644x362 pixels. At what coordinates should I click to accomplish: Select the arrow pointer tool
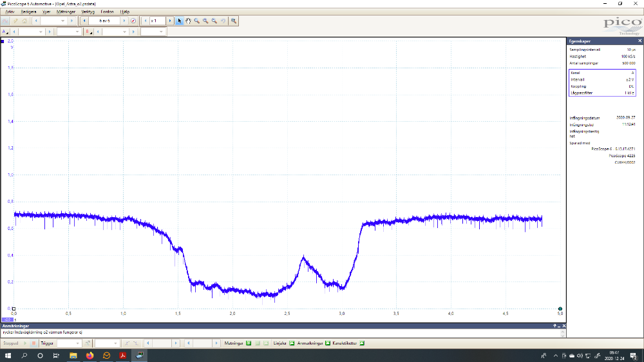[x=180, y=21]
